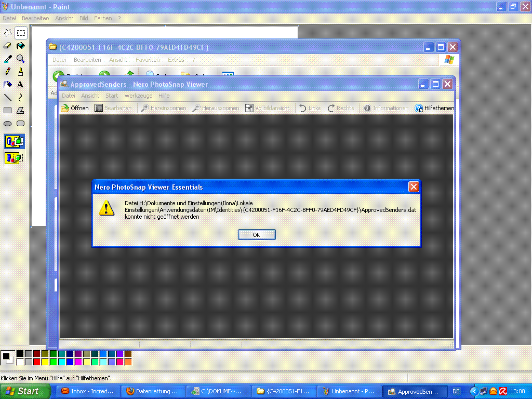This screenshot has width=532, height=399.
Task: Click Bearbeiten in Nero PhotoSnap toolbar
Action: 113,108
